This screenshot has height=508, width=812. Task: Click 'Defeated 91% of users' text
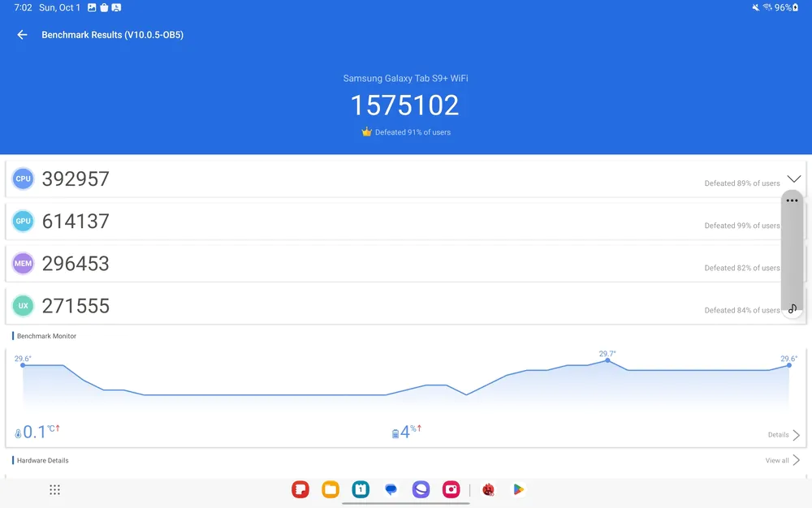[412, 132]
